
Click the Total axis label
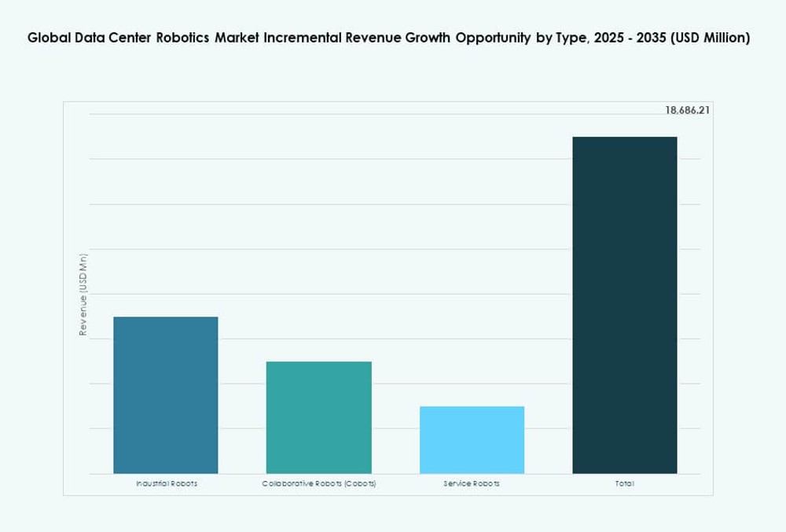click(x=624, y=483)
